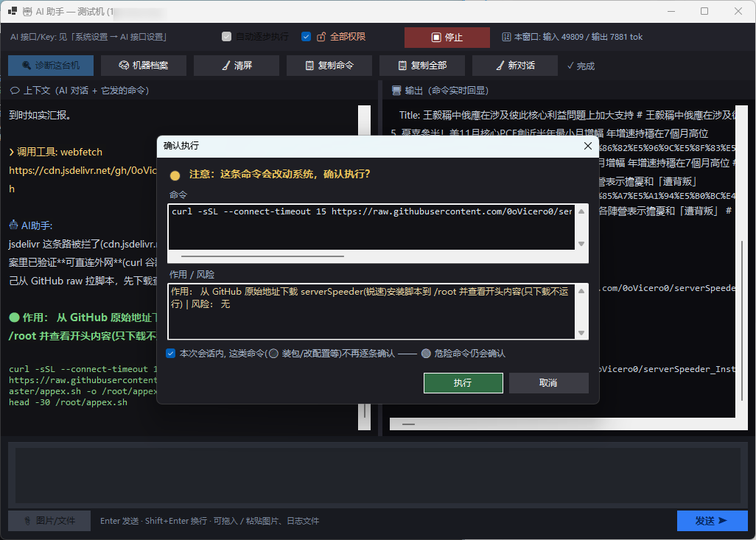Click risk box scroll down arrow

pos(581,333)
